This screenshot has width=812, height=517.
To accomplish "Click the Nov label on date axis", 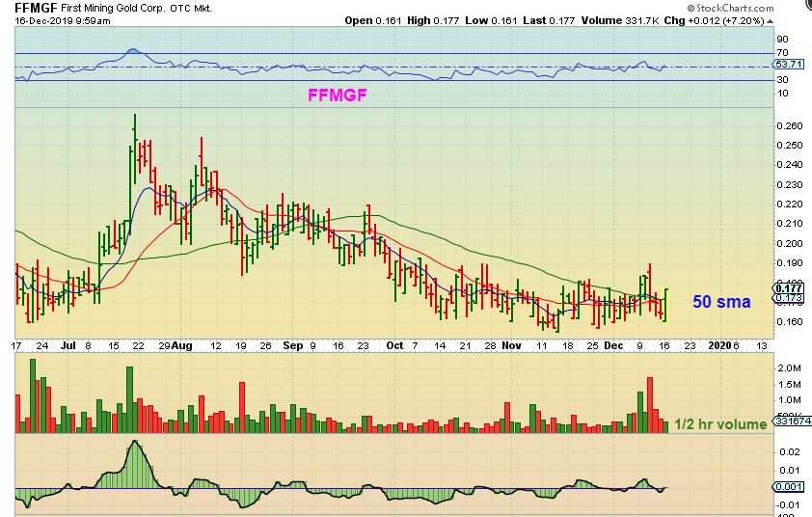I will click(512, 345).
